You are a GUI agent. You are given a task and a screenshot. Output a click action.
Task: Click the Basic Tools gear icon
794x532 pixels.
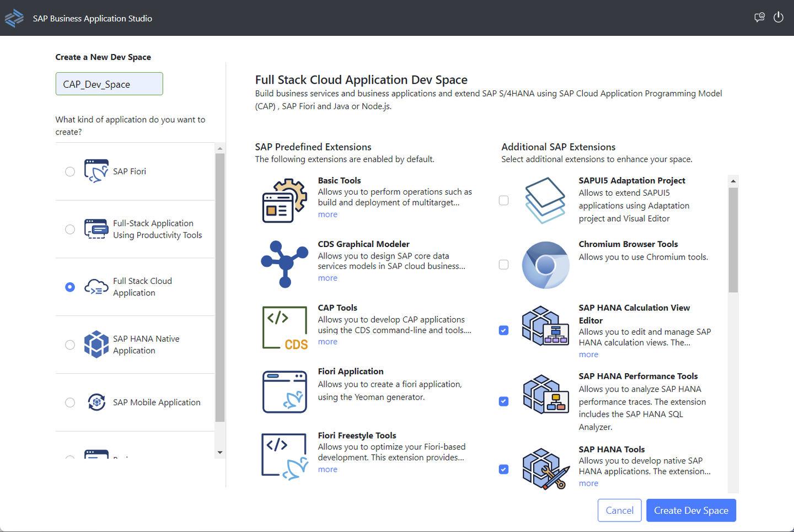click(x=285, y=201)
